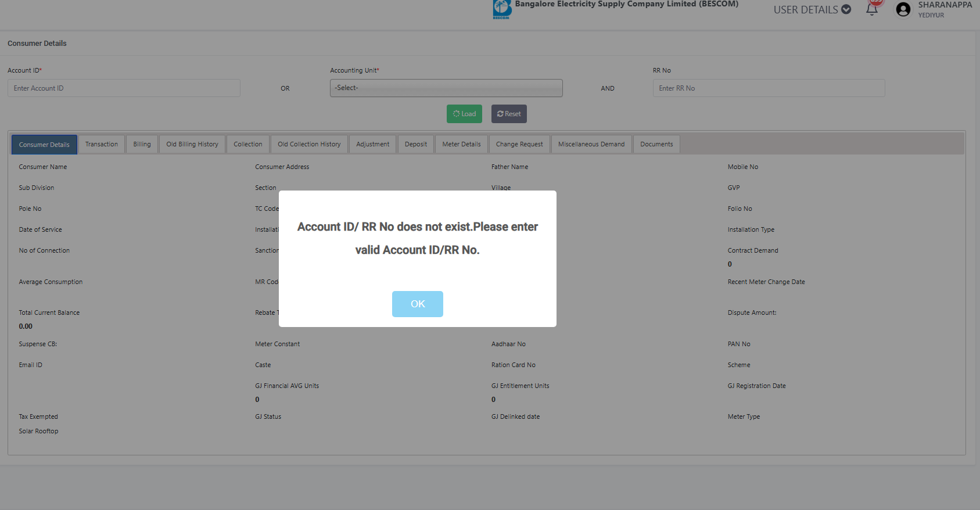Click the 'Suspense CB:' label
980x510 pixels.
pyautogui.click(x=38, y=344)
